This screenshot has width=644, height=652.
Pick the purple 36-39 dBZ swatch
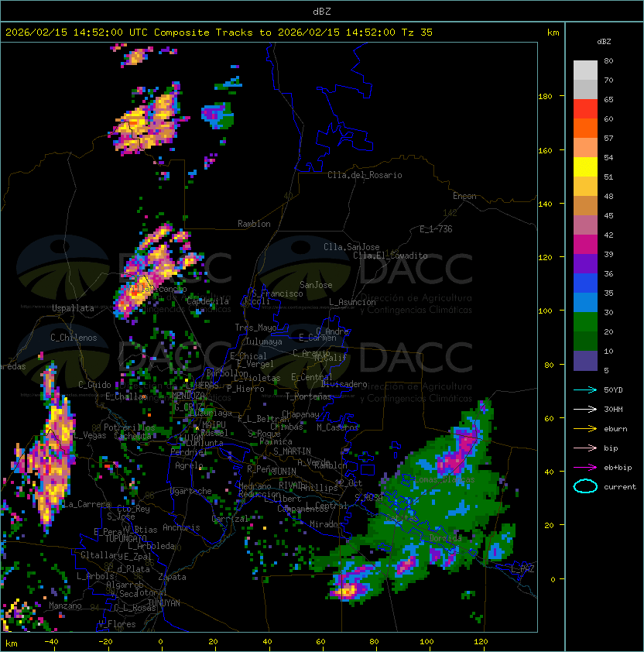point(585,263)
